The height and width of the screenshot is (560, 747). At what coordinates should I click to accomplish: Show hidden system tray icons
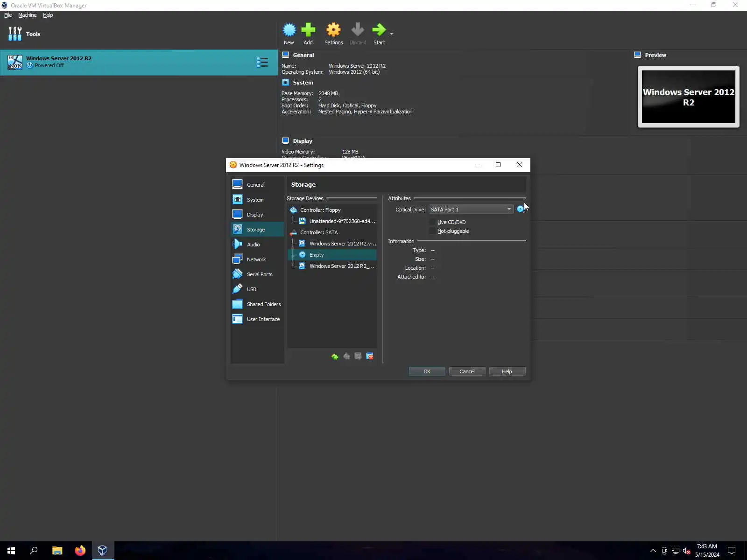653,551
